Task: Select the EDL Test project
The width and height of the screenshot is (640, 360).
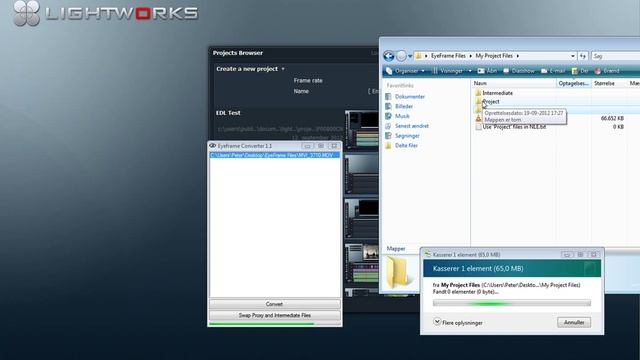Action: 228,113
